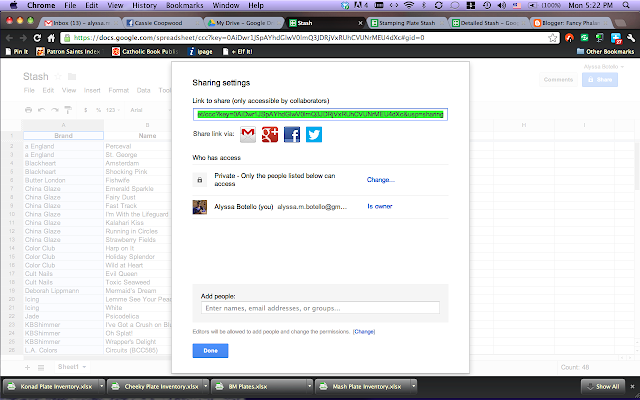Click the Mash Plate Inventory.xlsx download
Image resolution: width=640 pixels, height=400 pixels.
tap(362, 386)
